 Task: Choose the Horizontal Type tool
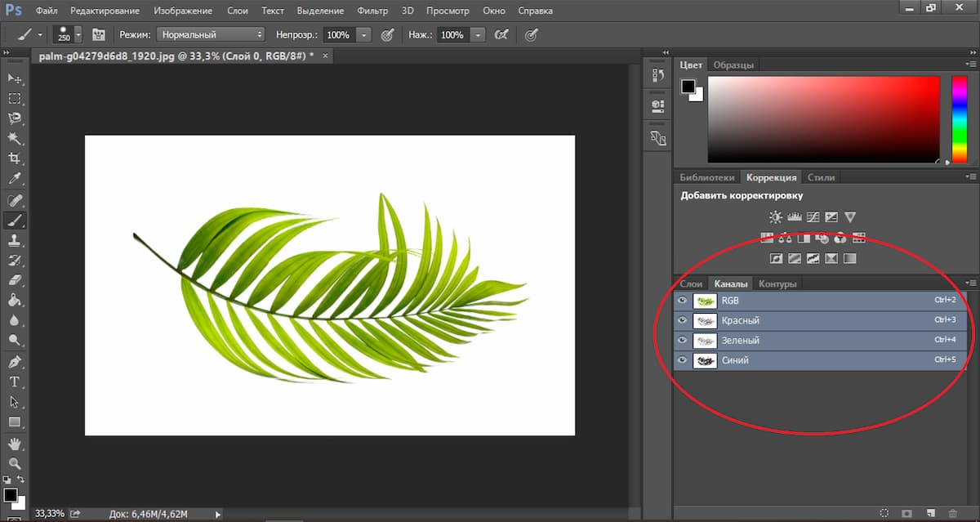[15, 381]
